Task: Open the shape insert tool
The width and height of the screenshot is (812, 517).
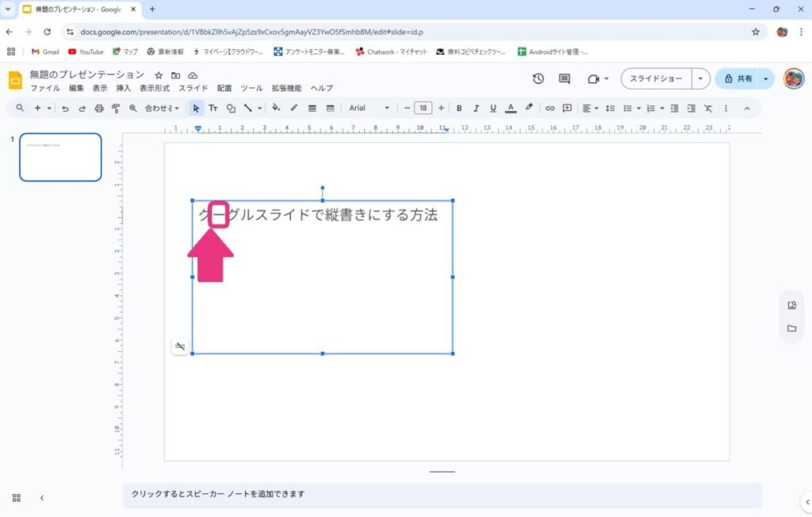Action: pyautogui.click(x=231, y=109)
